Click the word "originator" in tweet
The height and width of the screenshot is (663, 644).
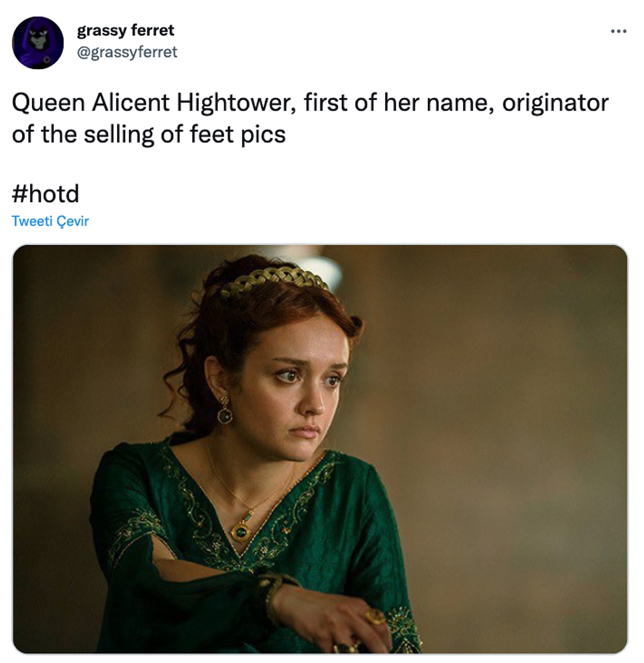point(555,103)
